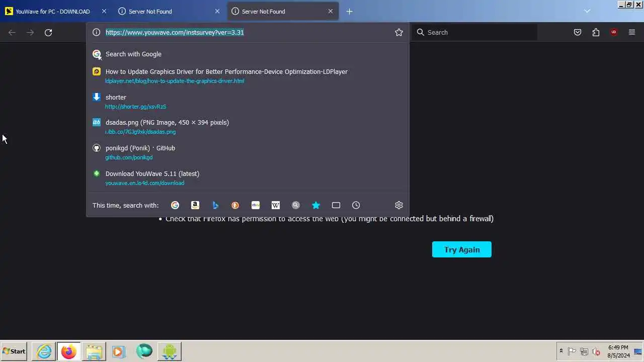Open a new tab with plus button
The width and height of the screenshot is (644, 362).
click(349, 11)
